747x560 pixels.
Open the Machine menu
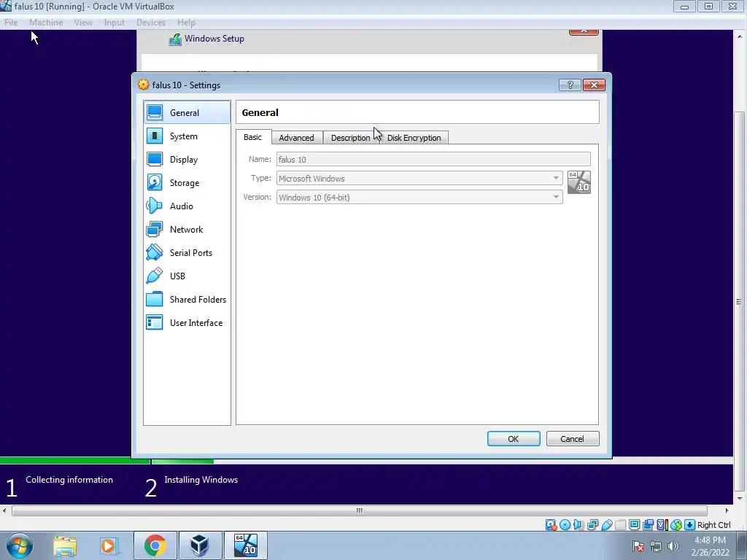(x=46, y=23)
